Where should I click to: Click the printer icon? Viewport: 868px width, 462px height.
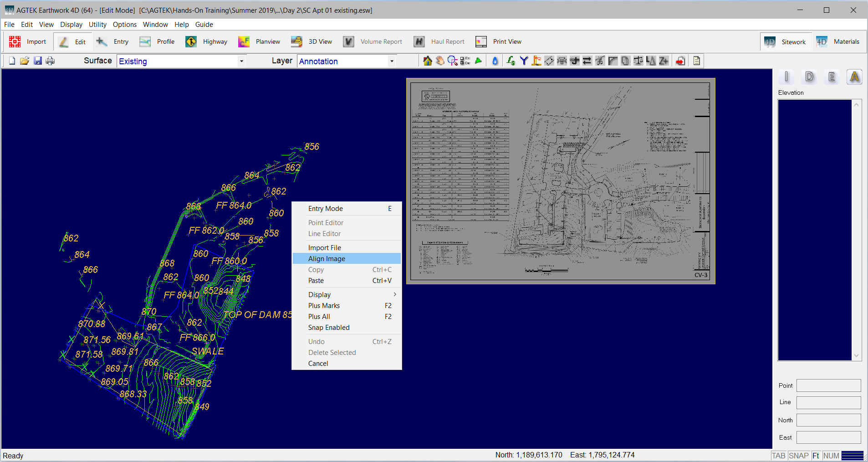coord(50,61)
